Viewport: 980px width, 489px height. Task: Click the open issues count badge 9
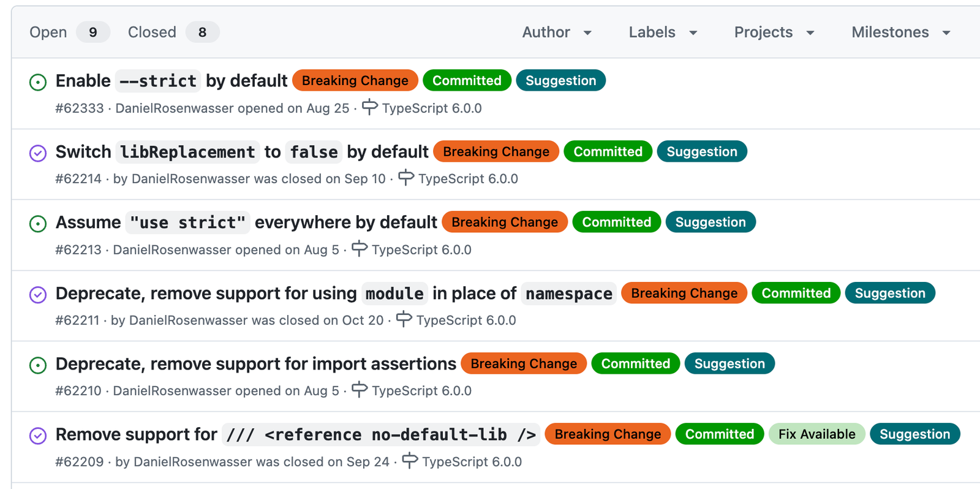(x=93, y=32)
